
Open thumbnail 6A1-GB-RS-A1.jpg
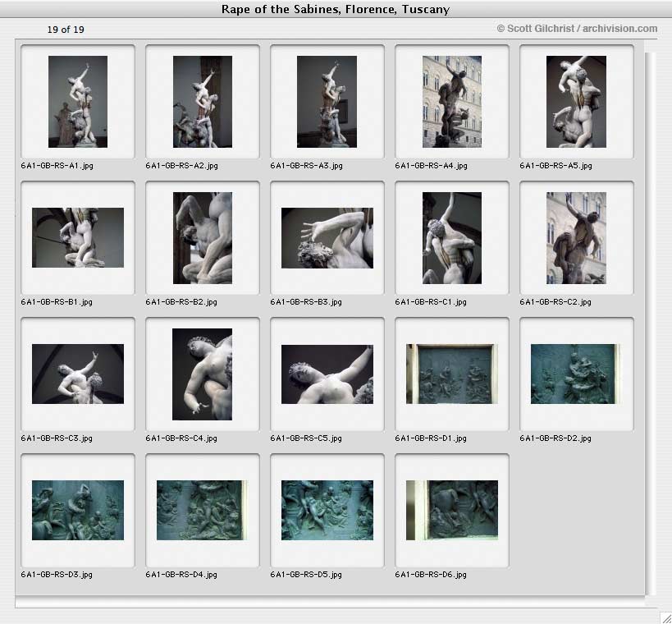coord(78,102)
